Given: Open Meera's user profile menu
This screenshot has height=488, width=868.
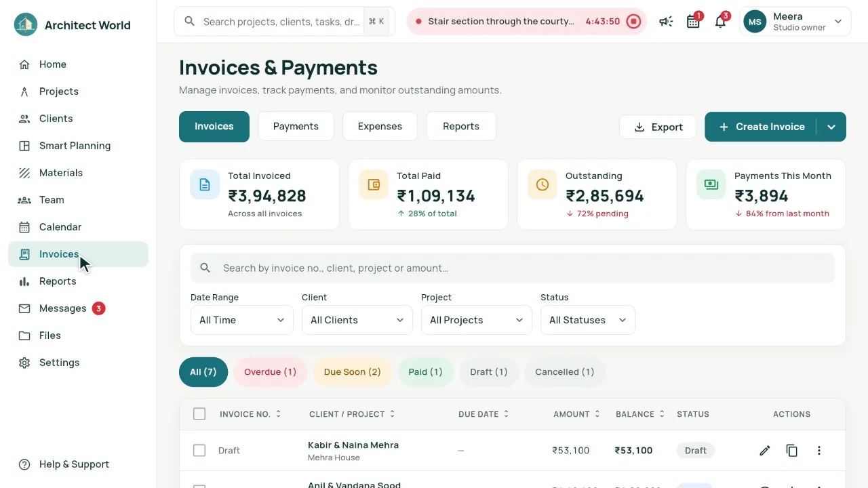Looking at the screenshot, I should pos(795,22).
